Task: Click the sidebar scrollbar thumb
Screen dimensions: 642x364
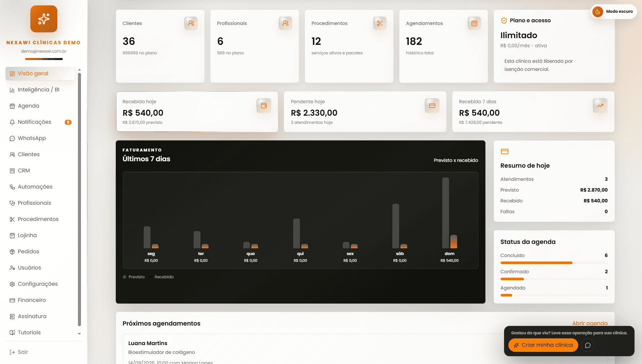Action: click(x=79, y=200)
